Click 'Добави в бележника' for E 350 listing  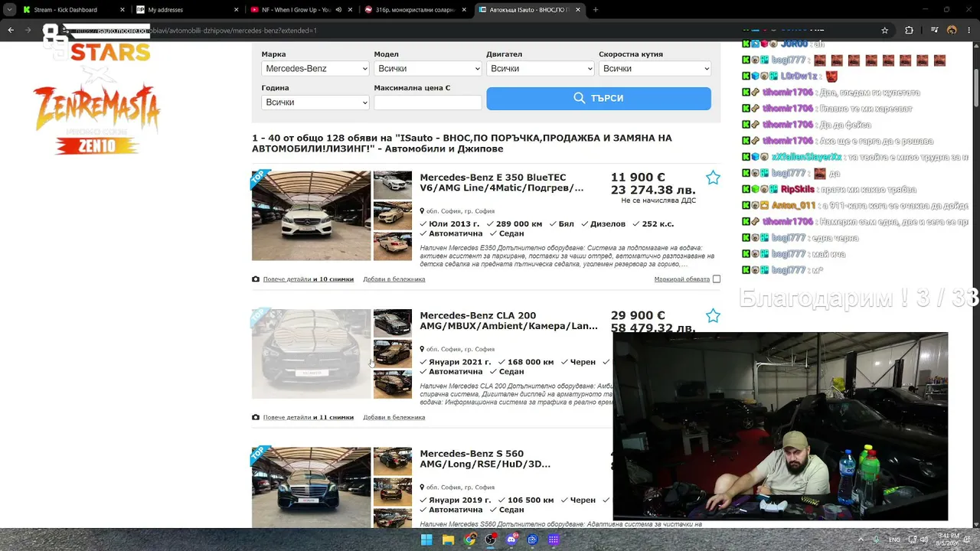click(x=394, y=279)
